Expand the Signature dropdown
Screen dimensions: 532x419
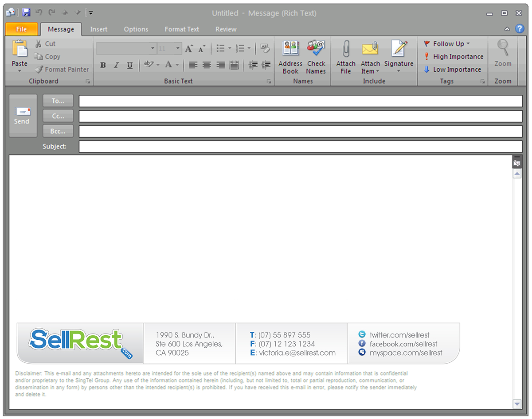tap(399, 71)
